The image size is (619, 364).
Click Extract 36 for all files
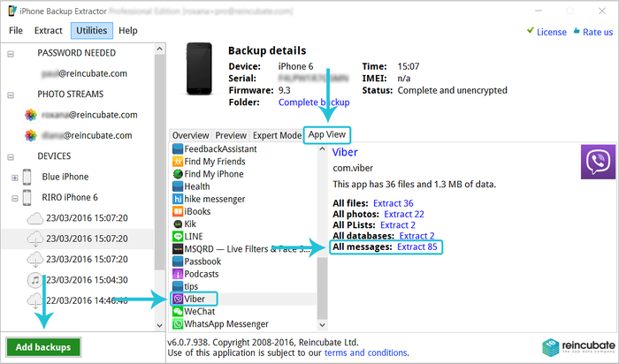(394, 203)
